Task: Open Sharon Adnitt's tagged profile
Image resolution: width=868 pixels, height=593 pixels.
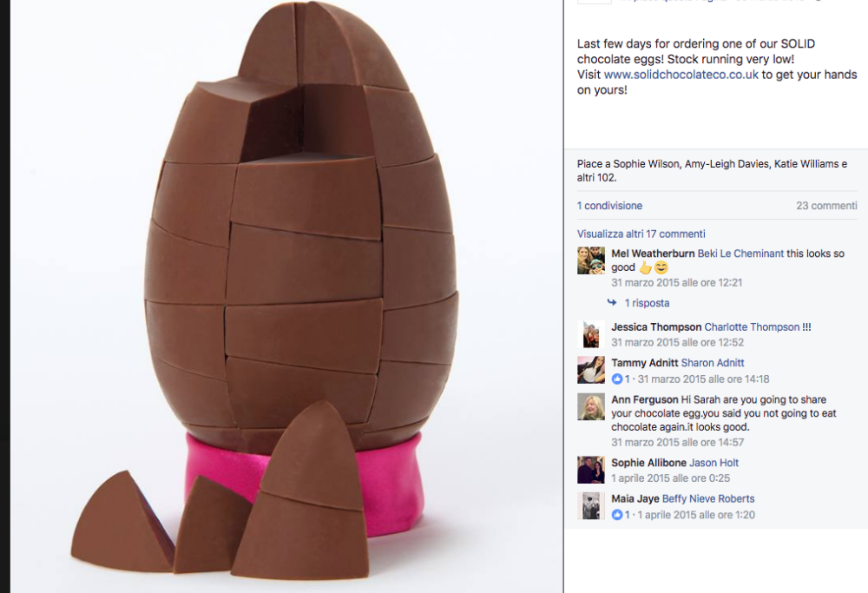Action: point(713,362)
